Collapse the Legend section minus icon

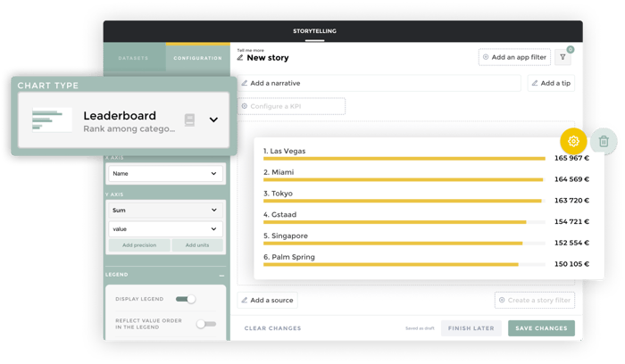coord(221,276)
